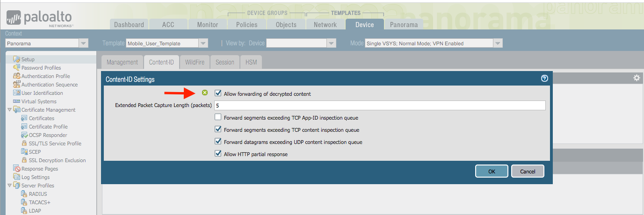644x215 pixels.
Task: Select the Content-ID sub-tab
Action: pos(161,62)
